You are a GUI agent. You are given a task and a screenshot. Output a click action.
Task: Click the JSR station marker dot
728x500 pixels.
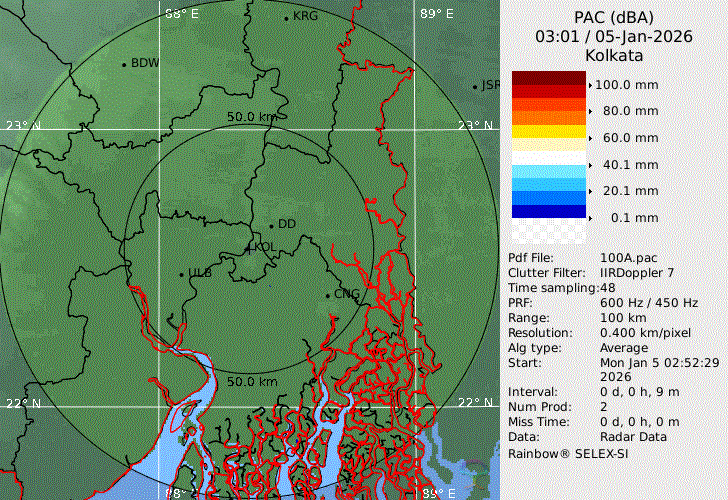click(x=475, y=87)
